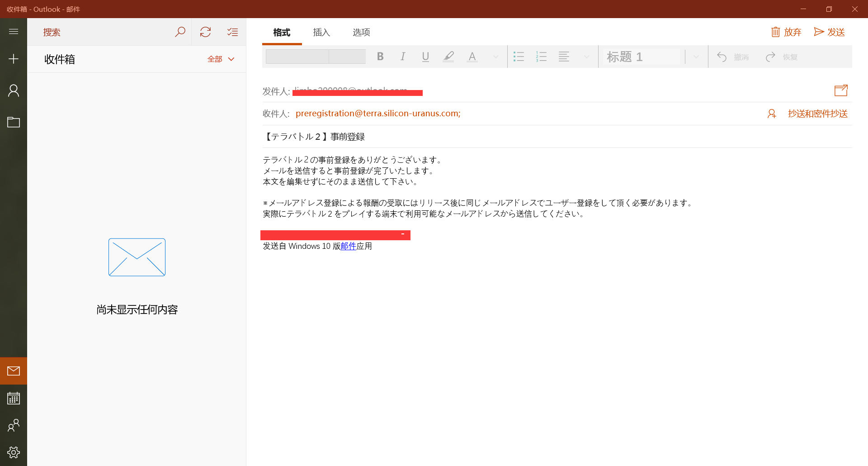
Task: Open message in new window icon
Action: coord(841,90)
